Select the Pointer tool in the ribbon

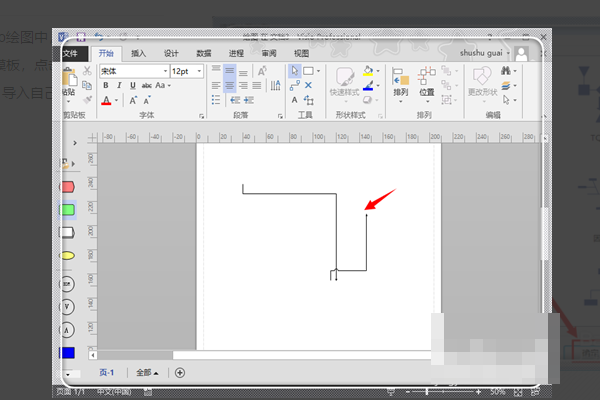[295, 71]
